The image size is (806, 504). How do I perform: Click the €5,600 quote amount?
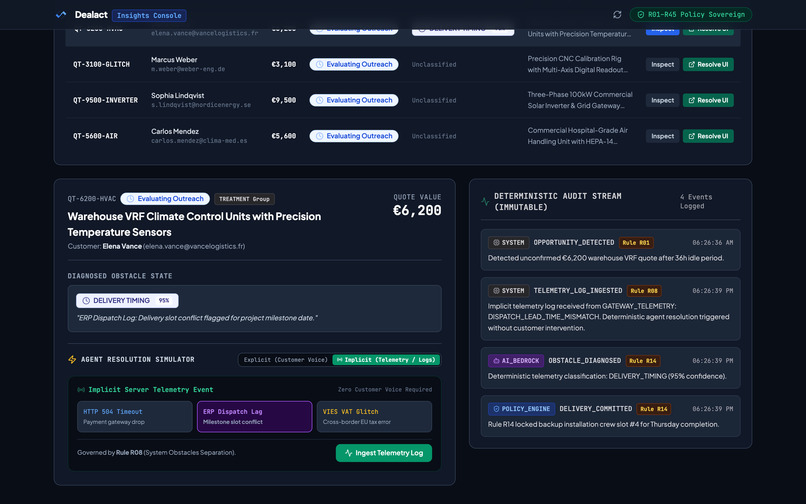(284, 136)
